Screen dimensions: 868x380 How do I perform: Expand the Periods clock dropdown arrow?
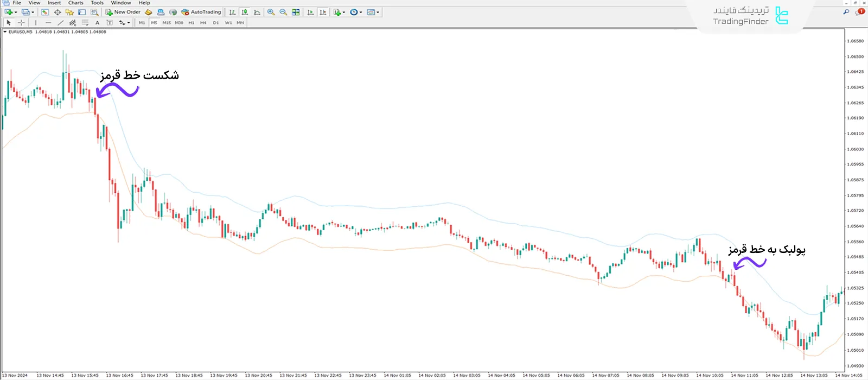point(361,12)
